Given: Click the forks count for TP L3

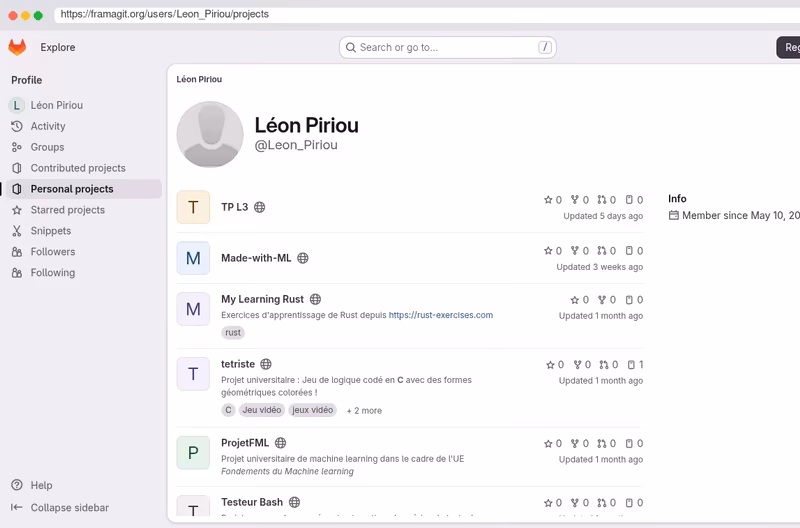Looking at the screenshot, I should click(x=580, y=200).
